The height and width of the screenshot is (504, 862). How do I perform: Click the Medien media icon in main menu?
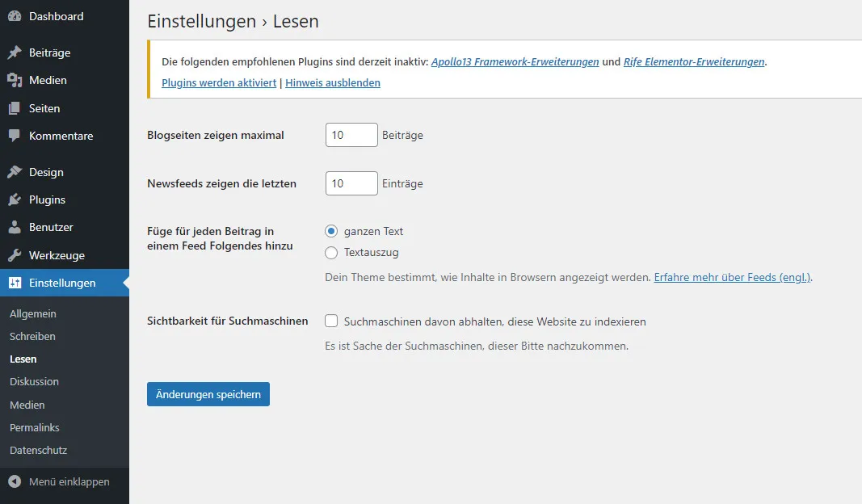pos(15,80)
